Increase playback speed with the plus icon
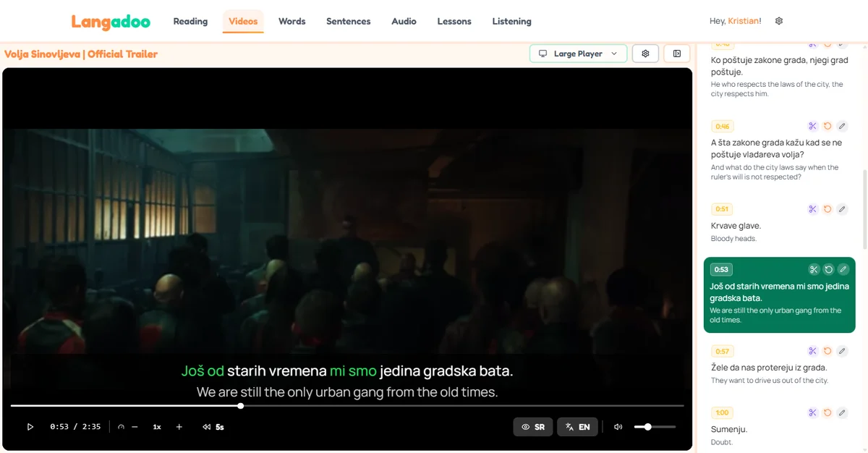868x453 pixels. [179, 427]
